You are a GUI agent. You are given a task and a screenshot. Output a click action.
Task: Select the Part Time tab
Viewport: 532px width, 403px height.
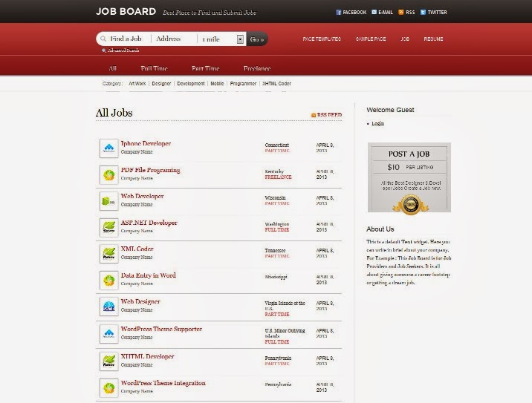[205, 68]
